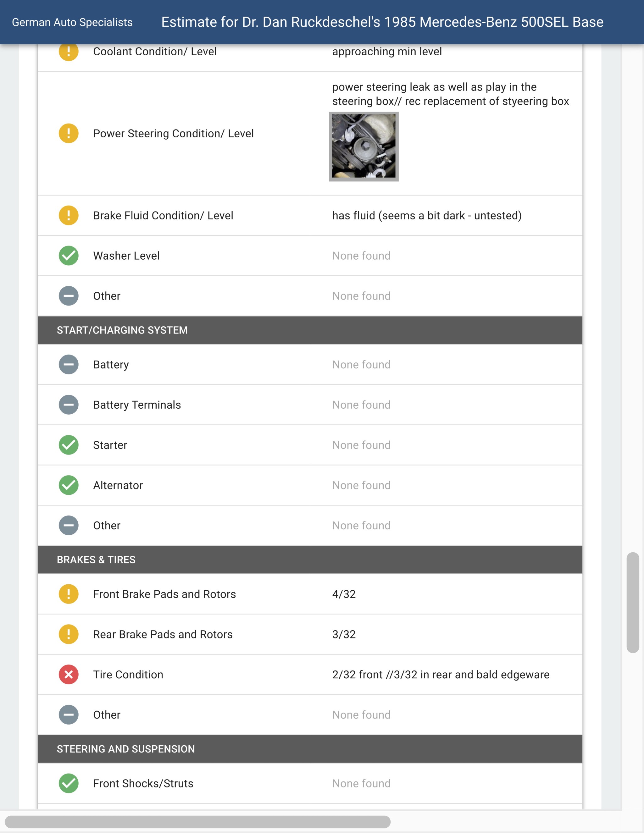644x833 pixels.
Task: Click the green check icon beside Alternator
Action: (x=69, y=485)
